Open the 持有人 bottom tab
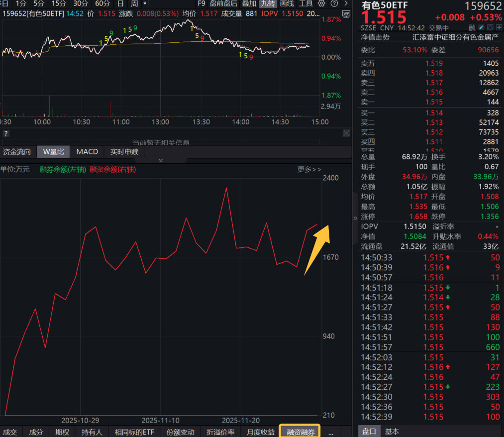Viewport: 504px width, 437px height. click(92, 432)
